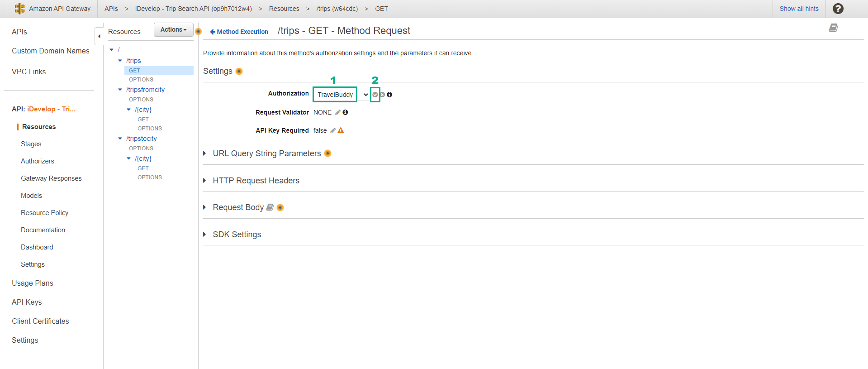Click Resources in the breadcrumb
868x369 pixels.
click(x=284, y=9)
